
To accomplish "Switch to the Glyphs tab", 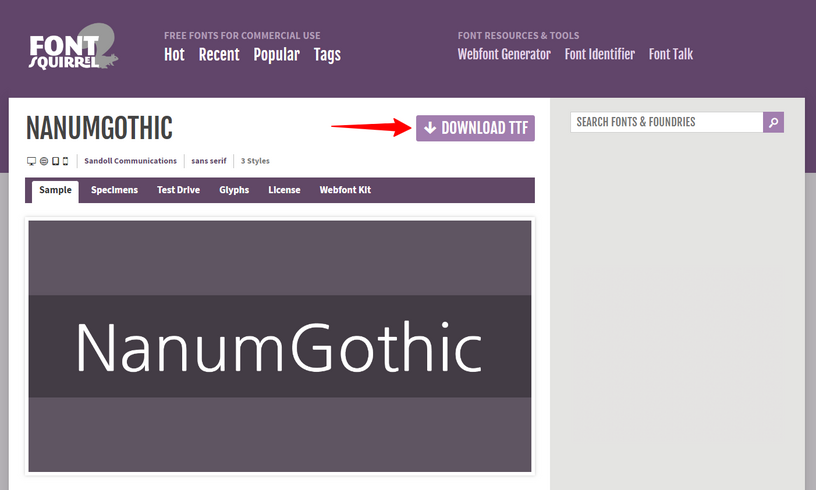I will (234, 190).
